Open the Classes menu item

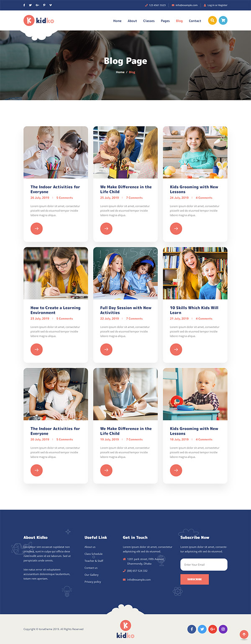(149, 21)
